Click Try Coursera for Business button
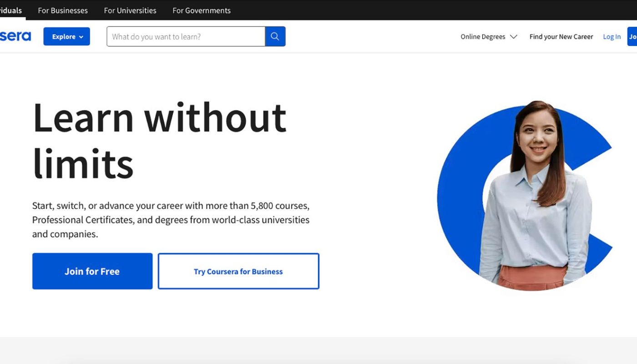Screen dimensions: 637x364 coord(238,271)
